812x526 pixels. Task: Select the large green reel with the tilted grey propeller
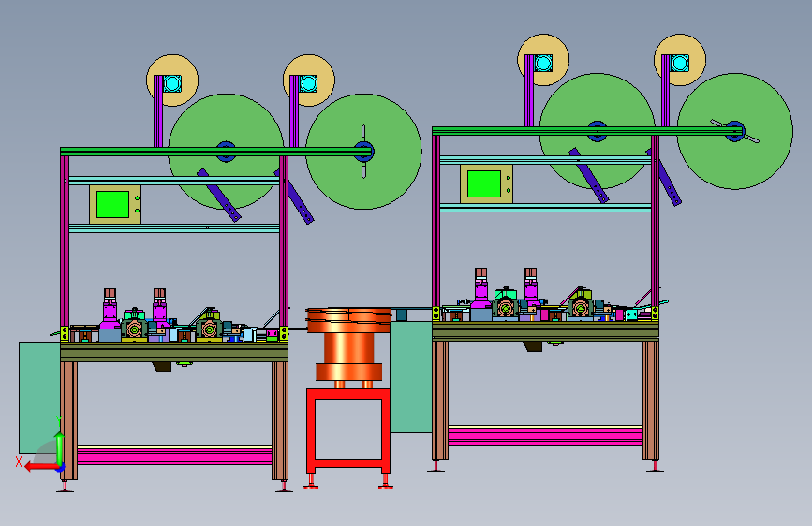tap(735, 131)
